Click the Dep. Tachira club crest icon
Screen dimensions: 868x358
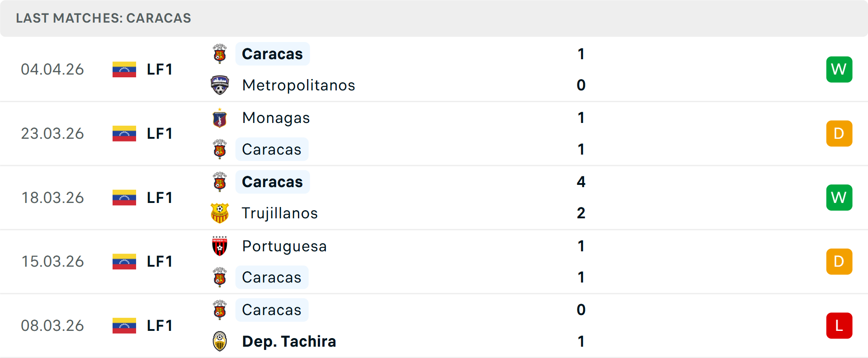pos(220,341)
